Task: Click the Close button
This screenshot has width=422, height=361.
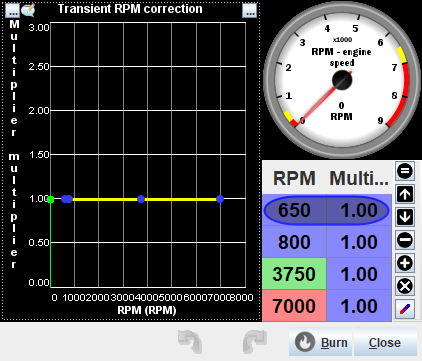Action: tap(385, 342)
